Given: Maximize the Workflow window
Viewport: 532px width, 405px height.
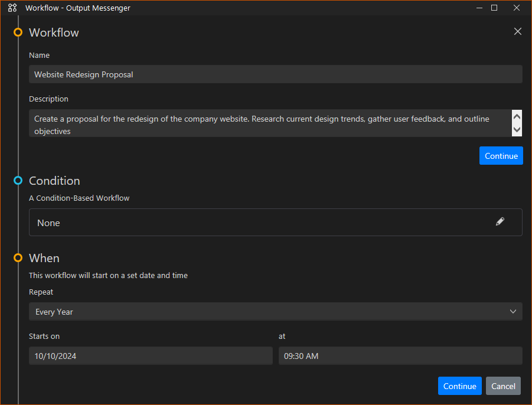Looking at the screenshot, I should point(494,8).
